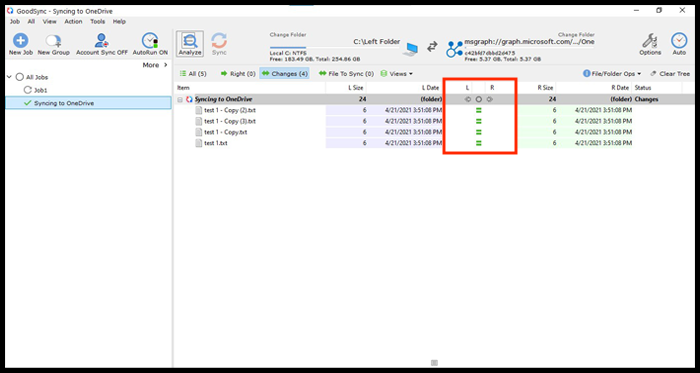This screenshot has width=700, height=373.
Task: Set folder sync direction to do-nothing circle
Action: coord(479,99)
